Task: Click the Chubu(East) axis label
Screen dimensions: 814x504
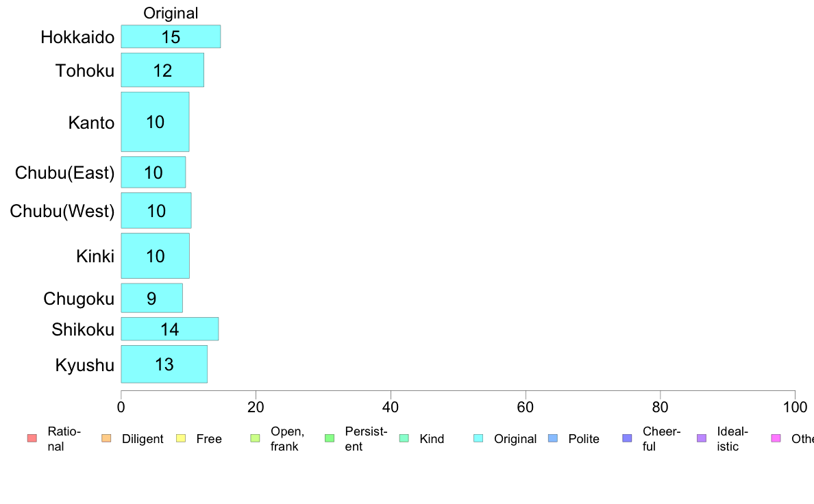Action: 64,173
